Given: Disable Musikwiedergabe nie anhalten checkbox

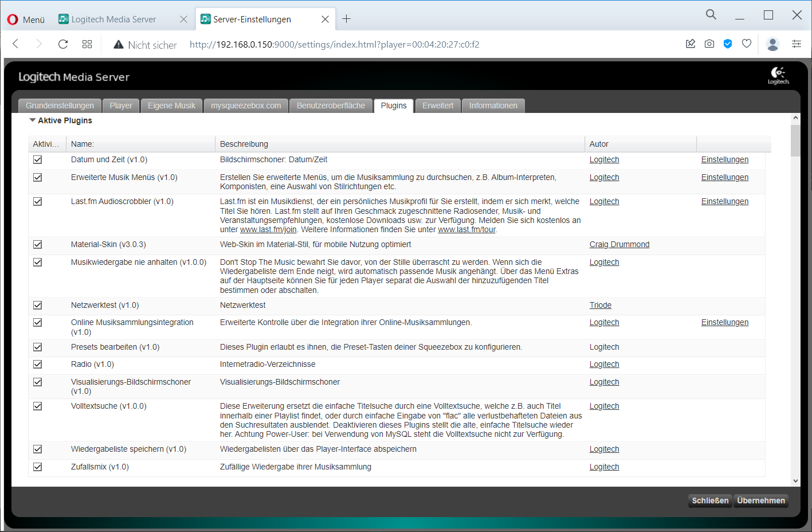Looking at the screenshot, I should (x=38, y=263).
